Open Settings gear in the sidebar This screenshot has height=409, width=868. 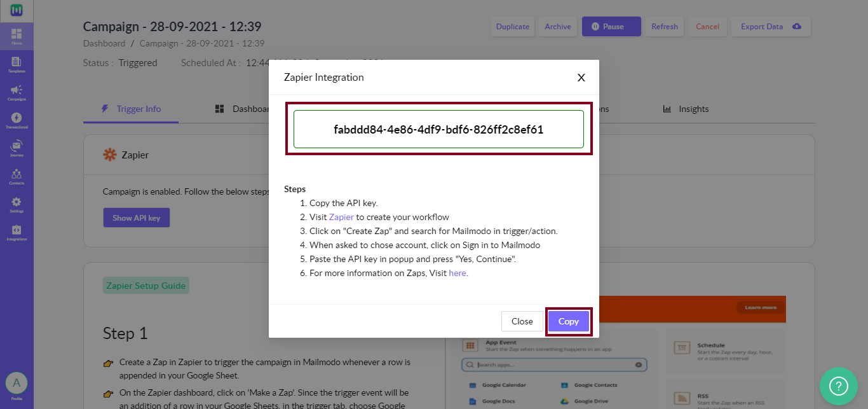(17, 204)
